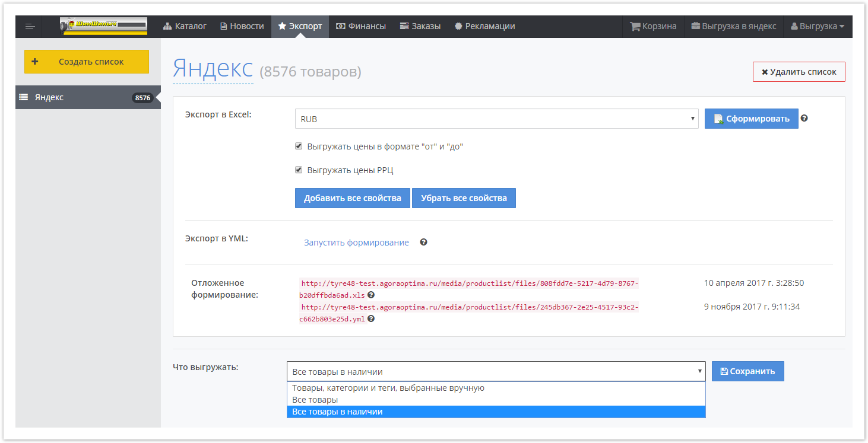Click the 8576 badge in sidebar
Screen dimensions: 868x443
pyautogui.click(x=142, y=98)
